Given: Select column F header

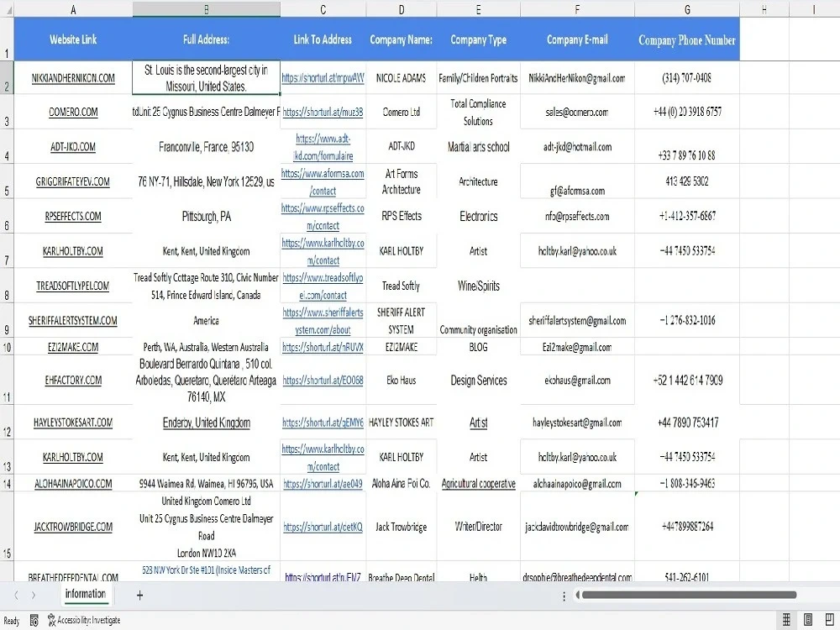Looking at the screenshot, I should coord(577,9).
